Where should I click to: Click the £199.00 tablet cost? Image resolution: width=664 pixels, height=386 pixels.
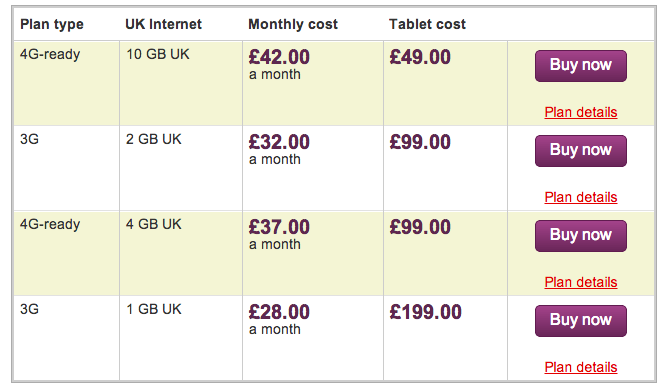[x=426, y=312]
